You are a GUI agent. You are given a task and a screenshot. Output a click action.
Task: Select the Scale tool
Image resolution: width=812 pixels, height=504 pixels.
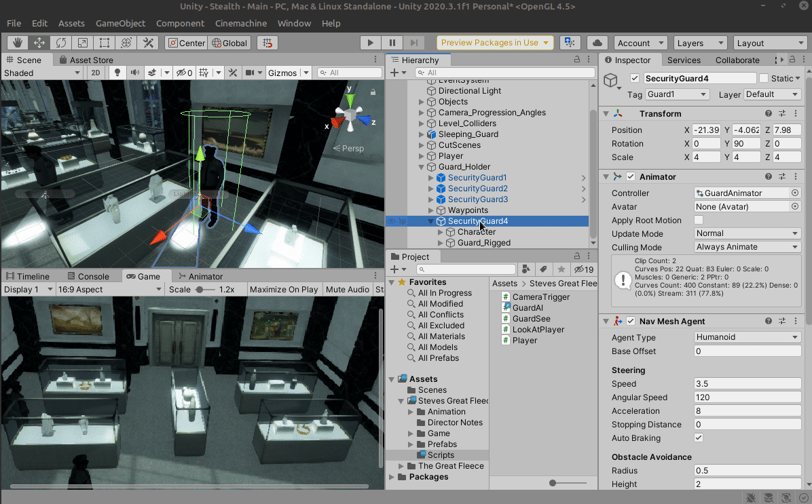tap(83, 43)
